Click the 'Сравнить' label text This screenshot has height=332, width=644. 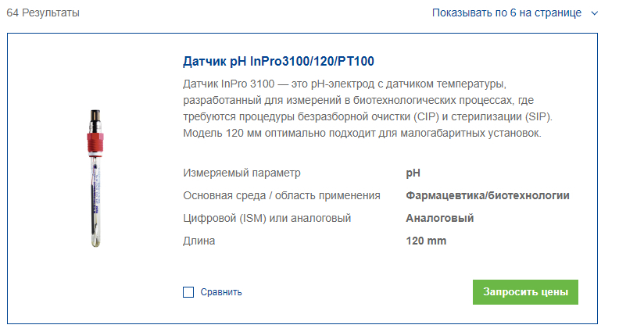pyautogui.click(x=221, y=292)
